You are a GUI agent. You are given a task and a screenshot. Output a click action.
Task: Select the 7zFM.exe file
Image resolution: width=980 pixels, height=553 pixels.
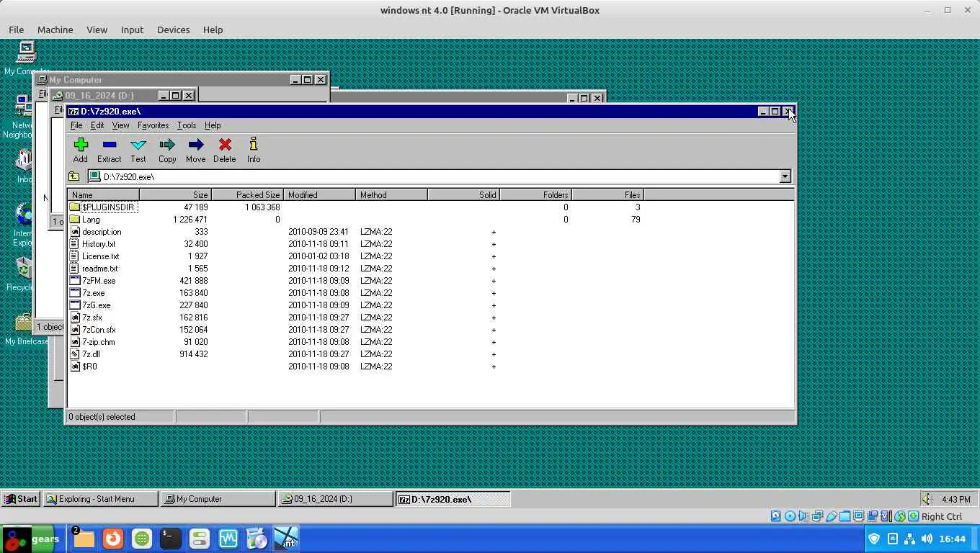tap(99, 281)
